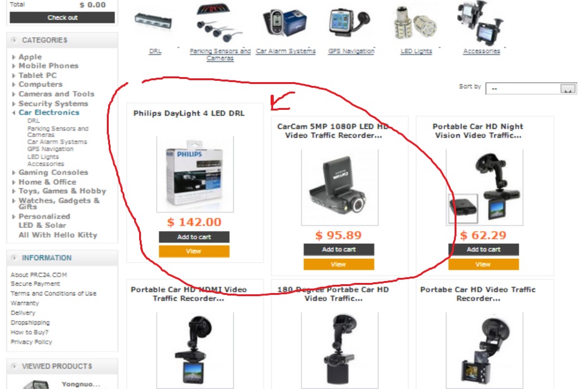View Philips DayLight 4 LED DRL product image
Image resolution: width=588 pixels, height=389 pixels.
(195, 174)
